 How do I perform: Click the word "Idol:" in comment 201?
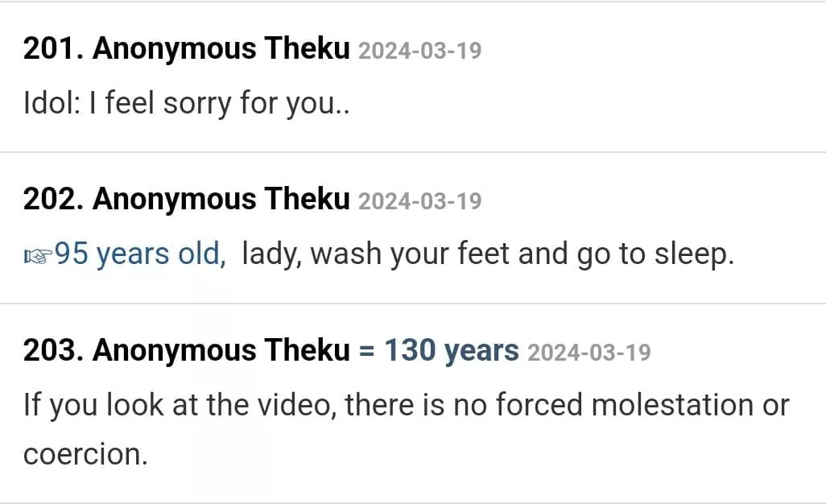coord(48,105)
